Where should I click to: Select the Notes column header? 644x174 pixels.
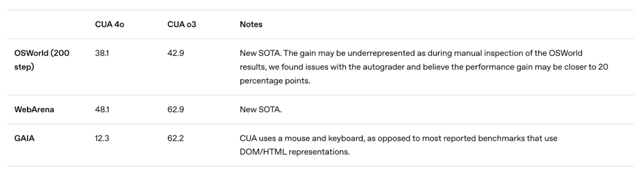click(251, 24)
